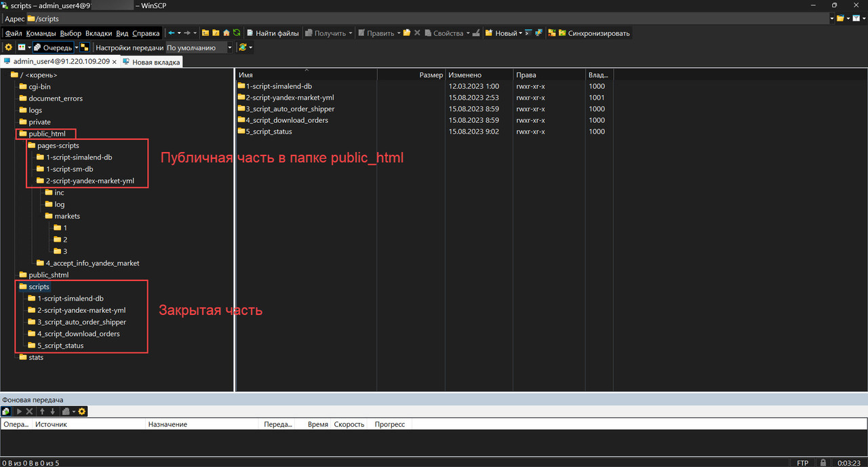The width and height of the screenshot is (868, 467).
Task: Sort file list by Имя column header
Action: [x=306, y=75]
